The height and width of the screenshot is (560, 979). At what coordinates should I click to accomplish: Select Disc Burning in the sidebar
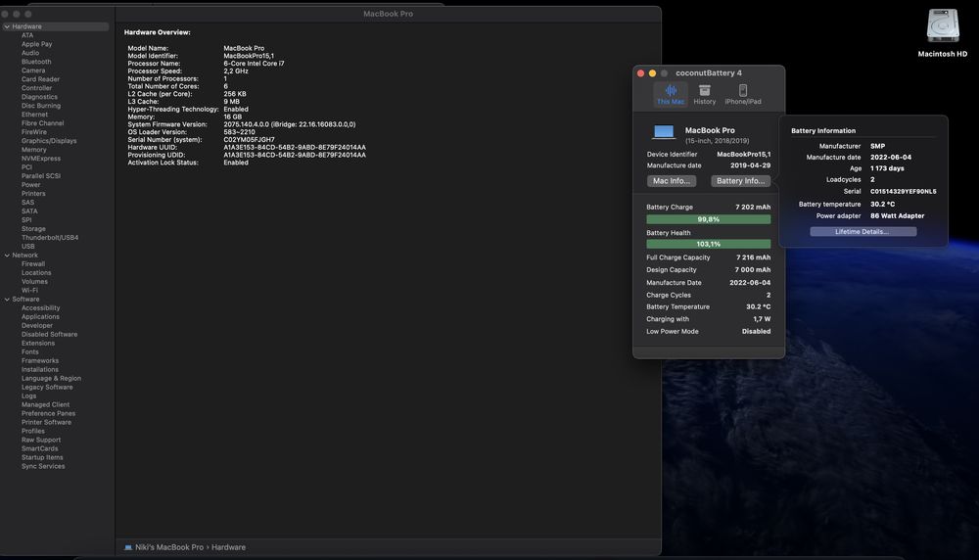[41, 106]
